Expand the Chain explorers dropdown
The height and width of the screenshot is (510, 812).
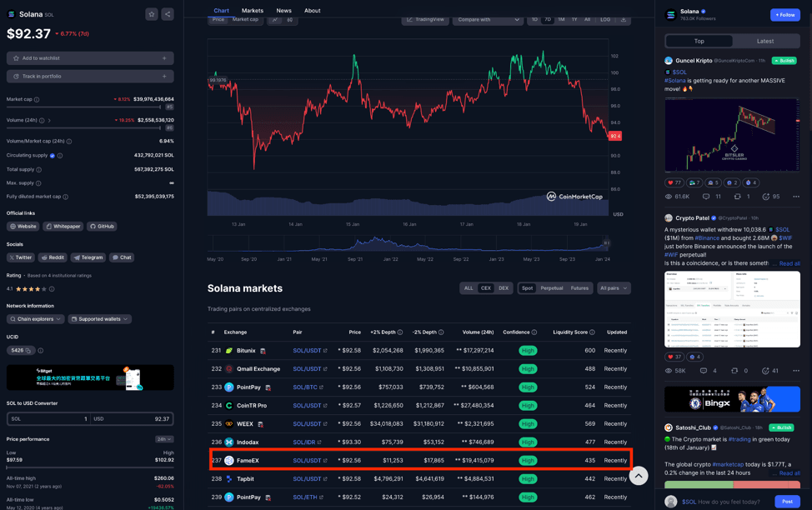click(35, 319)
